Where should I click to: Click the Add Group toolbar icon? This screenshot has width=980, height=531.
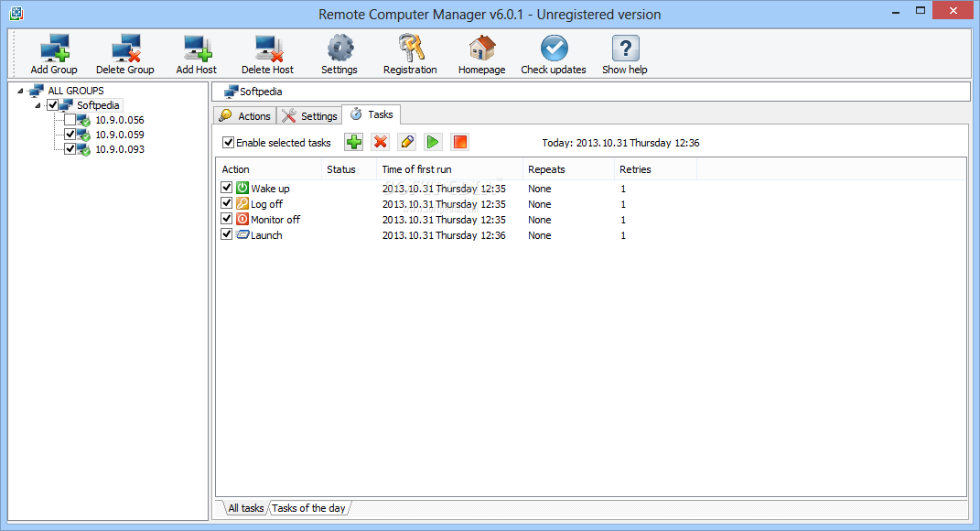click(x=54, y=54)
